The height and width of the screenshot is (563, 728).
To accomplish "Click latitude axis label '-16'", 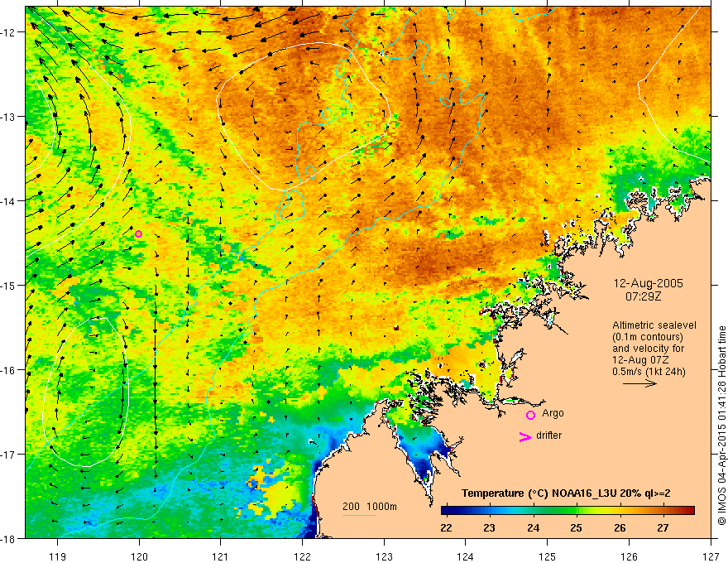I will pos(8,370).
